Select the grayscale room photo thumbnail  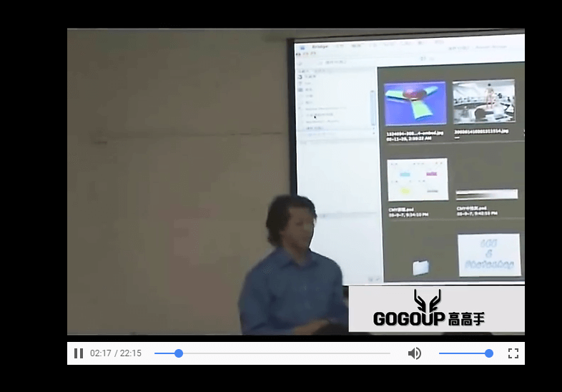coord(483,101)
